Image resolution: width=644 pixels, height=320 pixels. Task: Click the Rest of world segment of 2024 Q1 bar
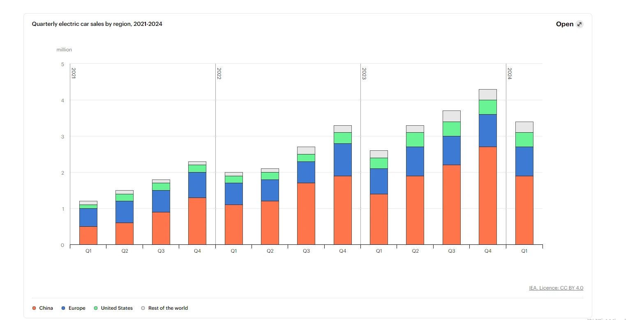pos(524,127)
